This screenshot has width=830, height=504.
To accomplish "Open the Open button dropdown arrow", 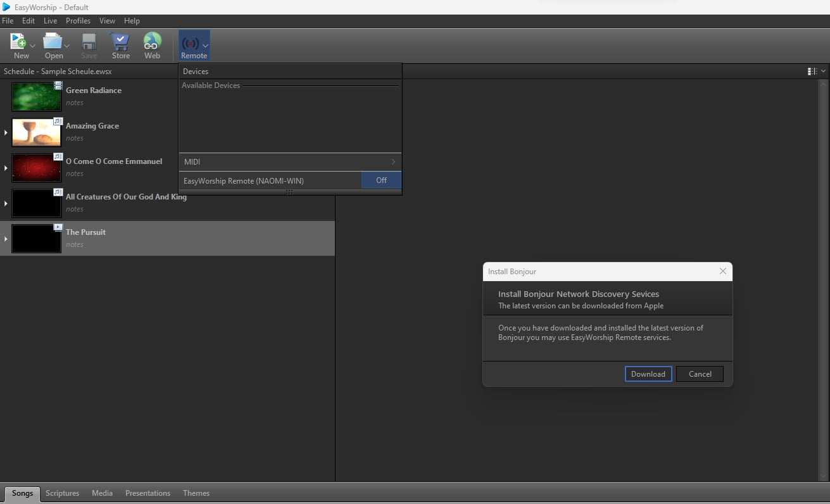I will [x=66, y=46].
